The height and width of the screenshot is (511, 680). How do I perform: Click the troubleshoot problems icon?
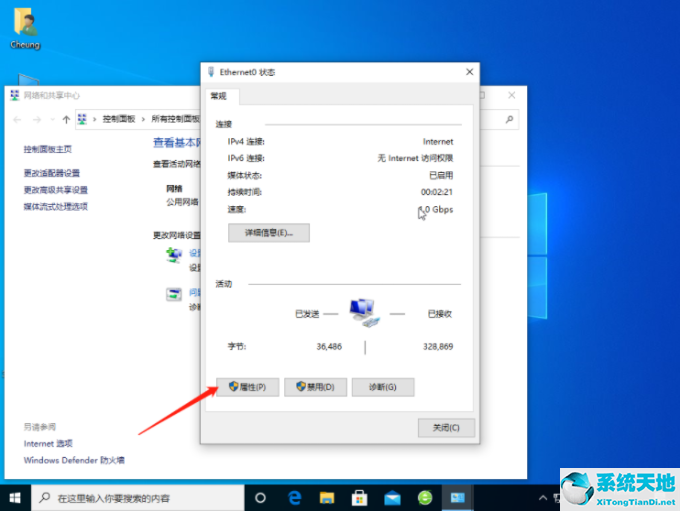tap(174, 295)
